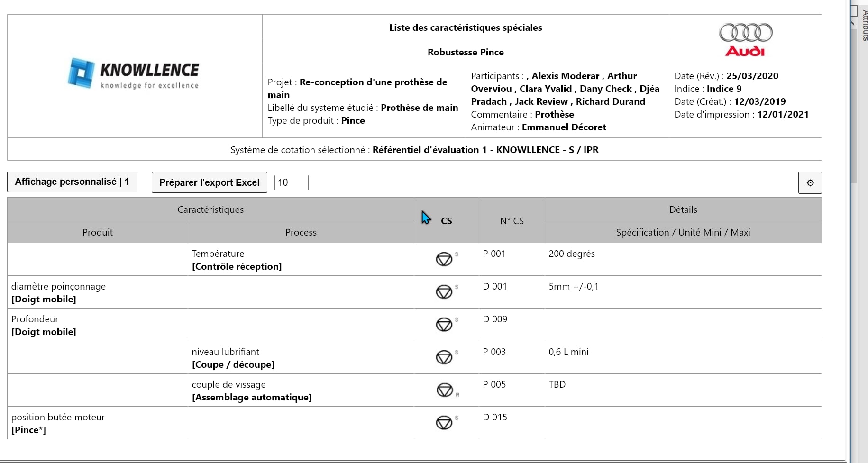
Task: Click the Caractéristiques group header
Action: (x=210, y=209)
